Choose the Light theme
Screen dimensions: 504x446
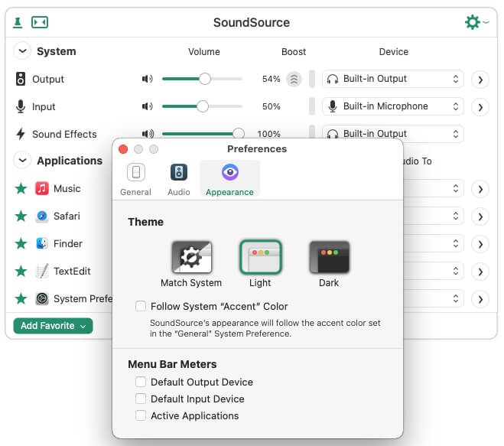261,257
